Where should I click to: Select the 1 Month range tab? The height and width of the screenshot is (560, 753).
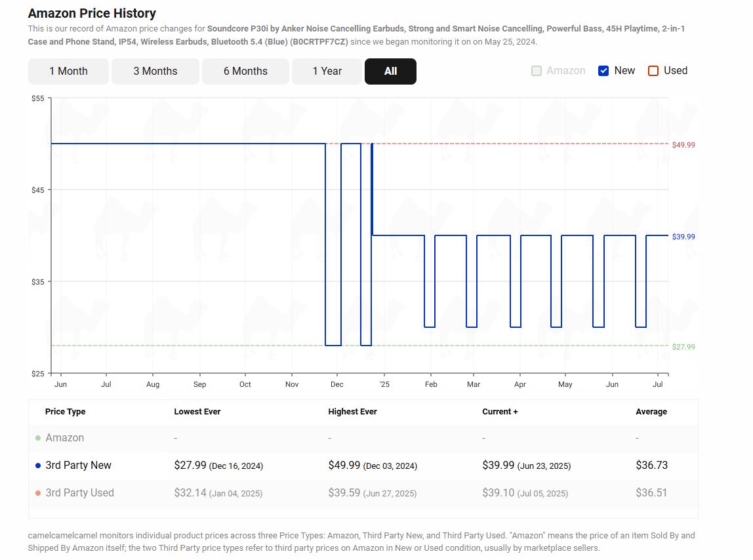tap(68, 71)
